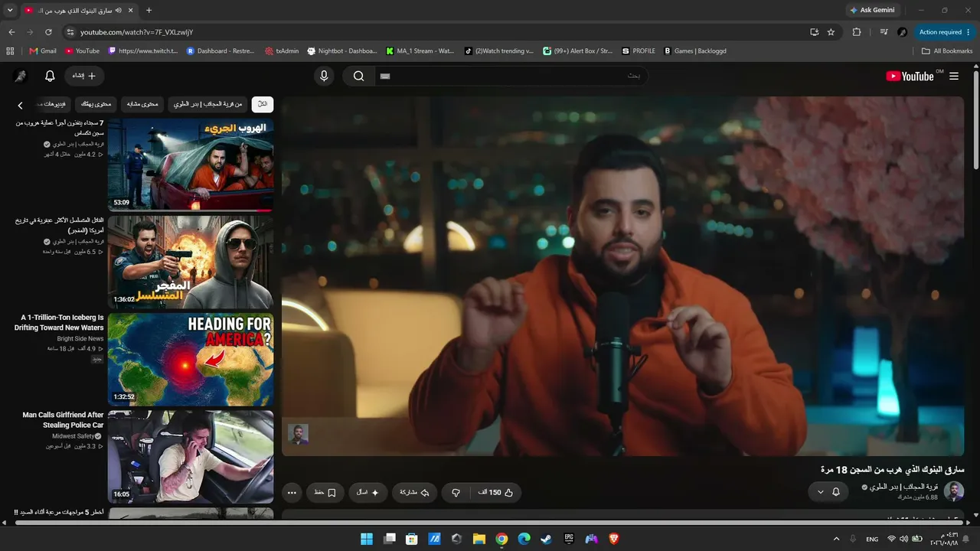Open the Action required Chrome menu
This screenshot has width=980, height=551.
[x=945, y=32]
